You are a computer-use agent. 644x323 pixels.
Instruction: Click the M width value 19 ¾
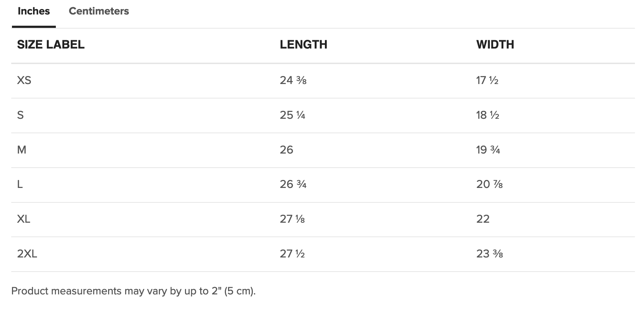488,150
